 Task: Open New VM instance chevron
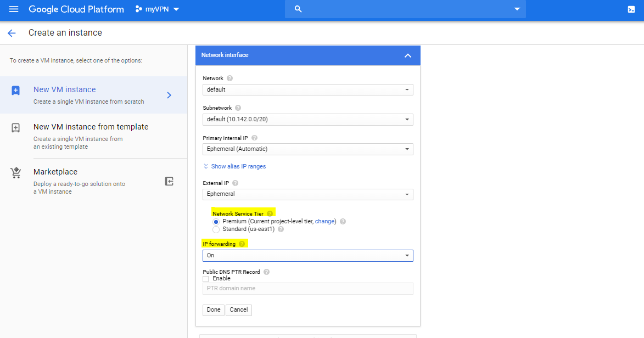[x=169, y=95]
